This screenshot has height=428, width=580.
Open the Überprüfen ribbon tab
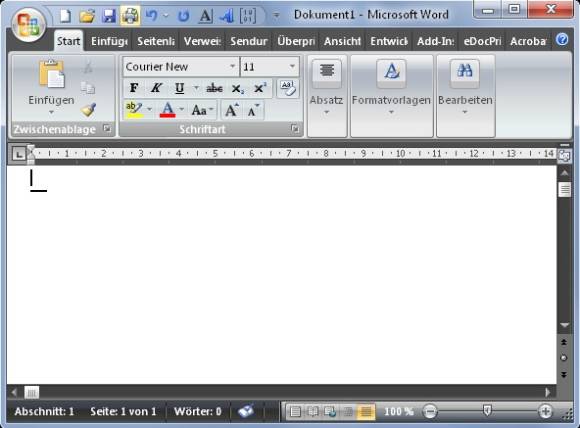click(x=295, y=41)
